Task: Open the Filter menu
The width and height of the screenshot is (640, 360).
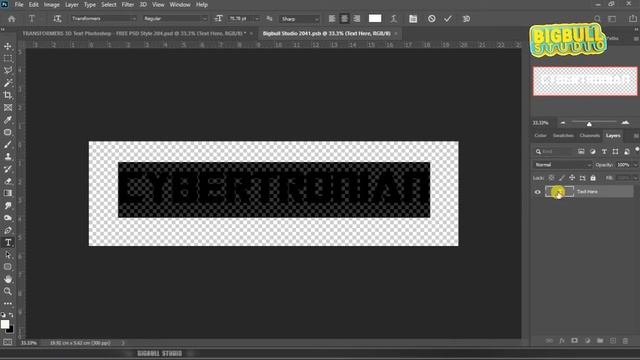Action: pos(127,5)
